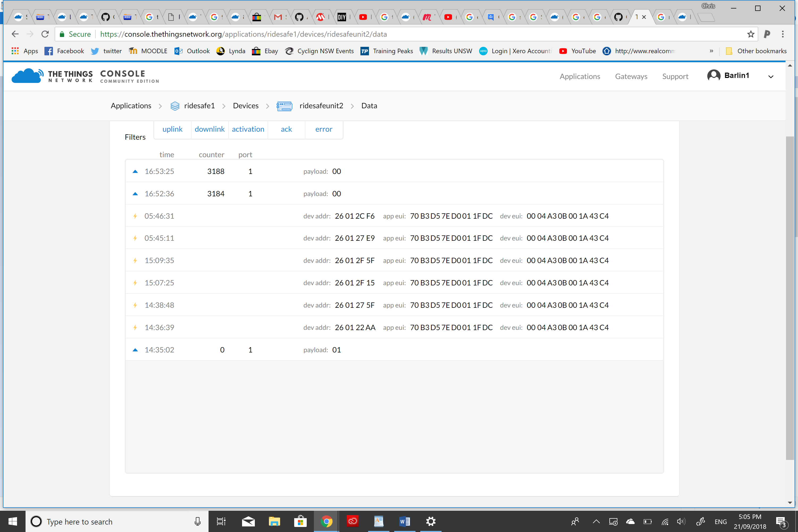The height and width of the screenshot is (532, 798).
Task: Open Chrome three-dot menu
Action: pyautogui.click(x=783, y=34)
